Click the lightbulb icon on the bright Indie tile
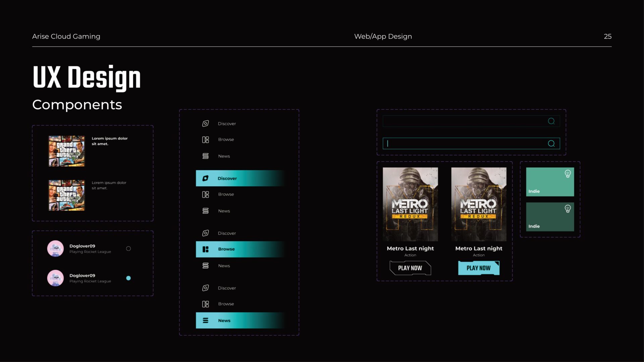The width and height of the screenshot is (644, 362). (x=568, y=174)
